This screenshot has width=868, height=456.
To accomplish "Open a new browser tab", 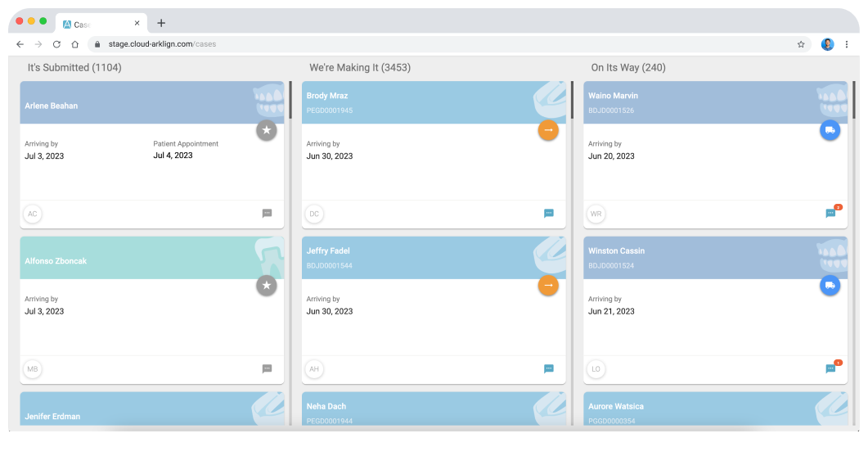I will 161,23.
